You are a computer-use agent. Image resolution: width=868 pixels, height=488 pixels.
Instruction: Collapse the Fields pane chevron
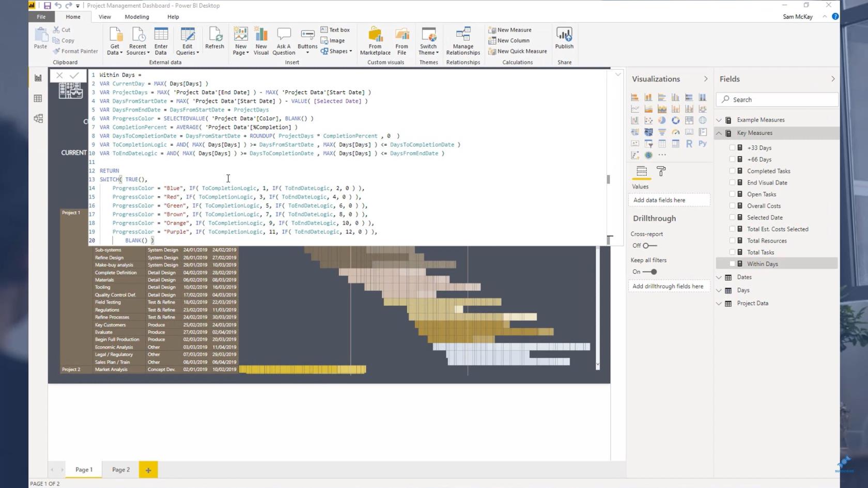pos(833,79)
